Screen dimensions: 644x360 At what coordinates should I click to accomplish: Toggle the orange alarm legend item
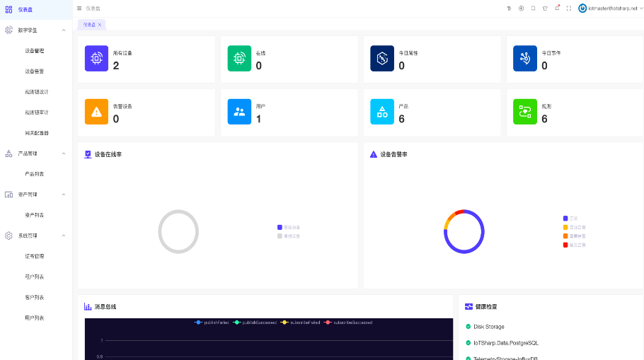[574, 236]
